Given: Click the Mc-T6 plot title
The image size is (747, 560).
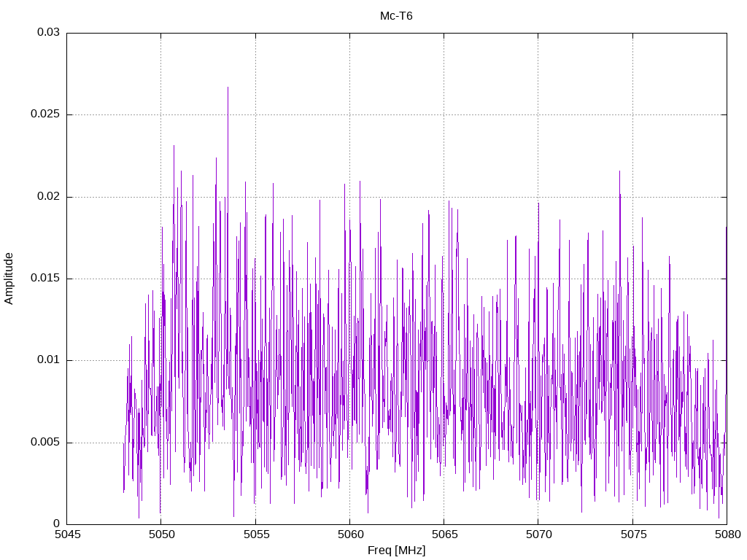Looking at the screenshot, I should (396, 16).
